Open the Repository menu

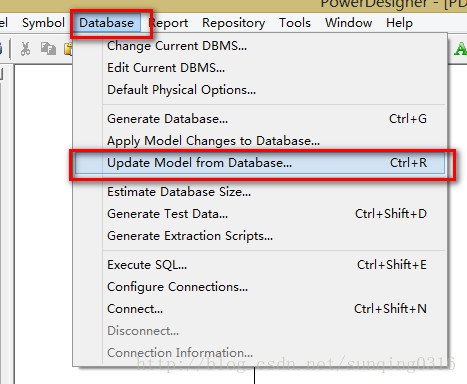pyautogui.click(x=233, y=23)
